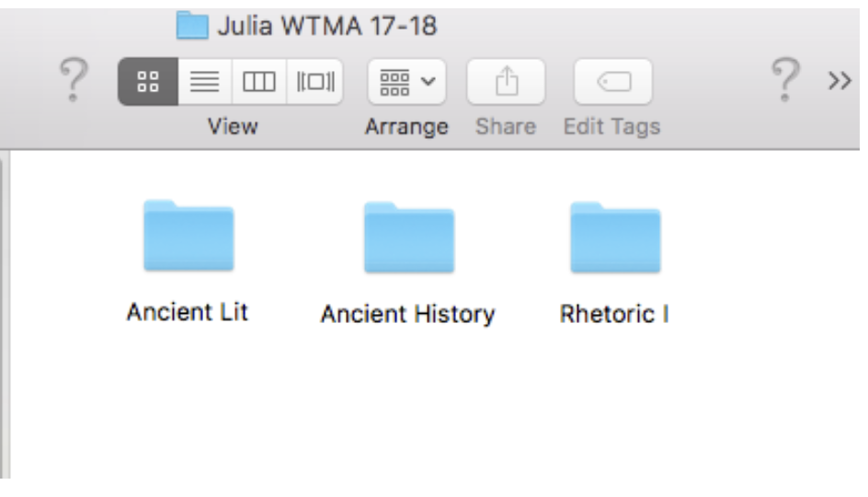This screenshot has height=497, width=868.
Task: Click the question mark icon left of View buttons
Action: (74, 80)
